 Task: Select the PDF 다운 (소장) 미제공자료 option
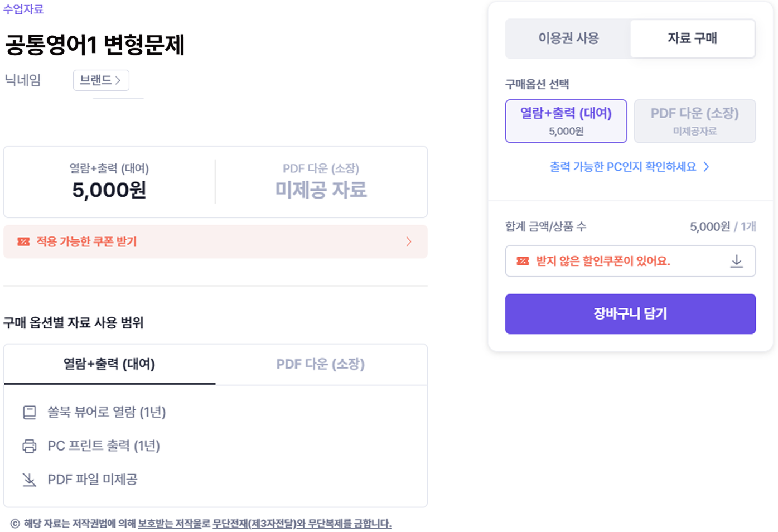click(695, 121)
